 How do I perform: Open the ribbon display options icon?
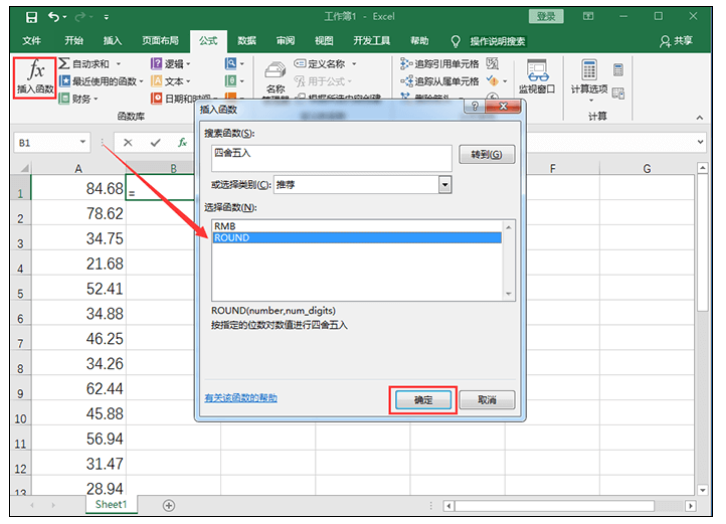pyautogui.click(x=588, y=16)
